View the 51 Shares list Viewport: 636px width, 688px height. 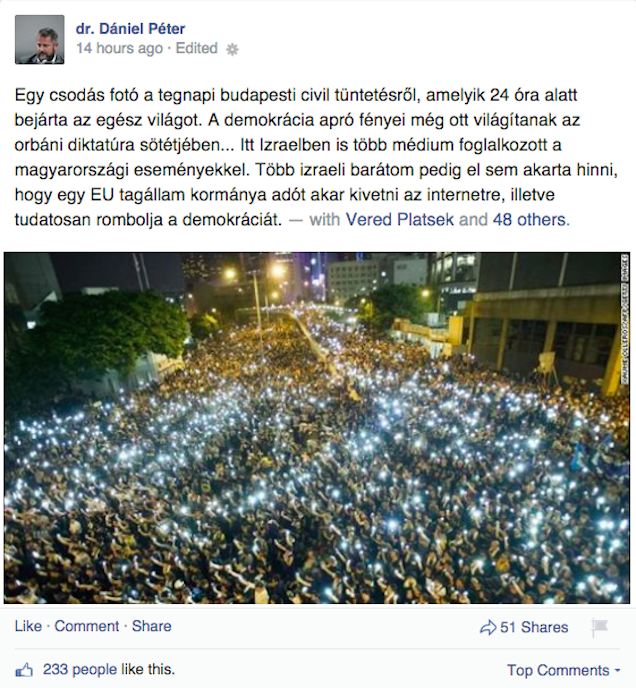tap(534, 627)
